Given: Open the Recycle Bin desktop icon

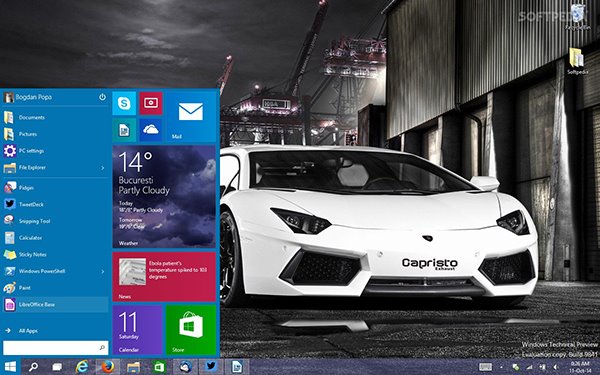Looking at the screenshot, I should pyautogui.click(x=578, y=16).
